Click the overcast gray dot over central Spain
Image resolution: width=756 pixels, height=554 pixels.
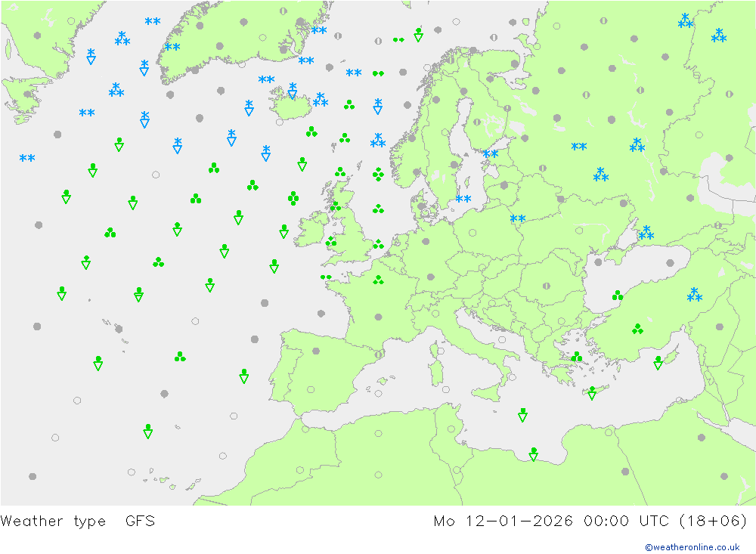click(x=316, y=351)
